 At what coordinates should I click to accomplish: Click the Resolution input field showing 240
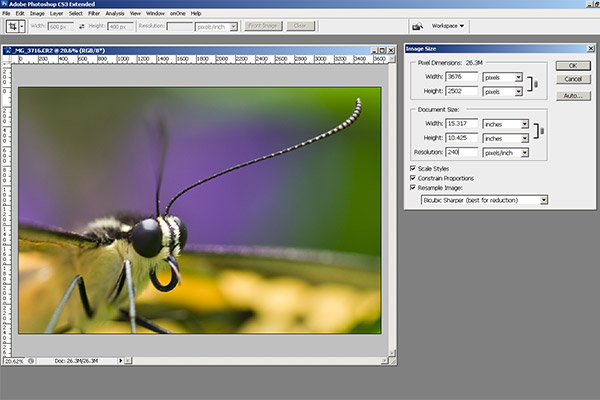click(x=461, y=152)
